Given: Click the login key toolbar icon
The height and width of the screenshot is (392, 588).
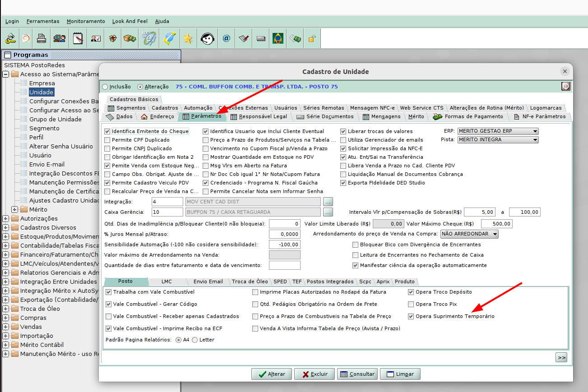Looking at the screenshot, I should [x=10, y=39].
